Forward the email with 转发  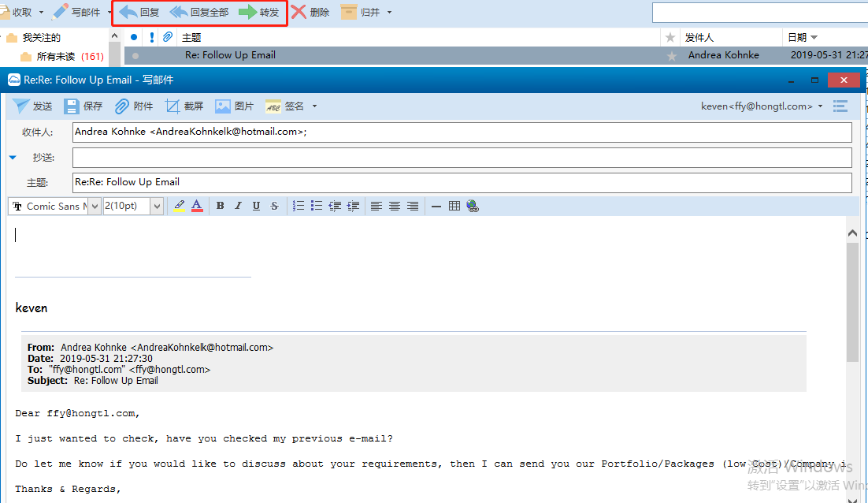259,13
